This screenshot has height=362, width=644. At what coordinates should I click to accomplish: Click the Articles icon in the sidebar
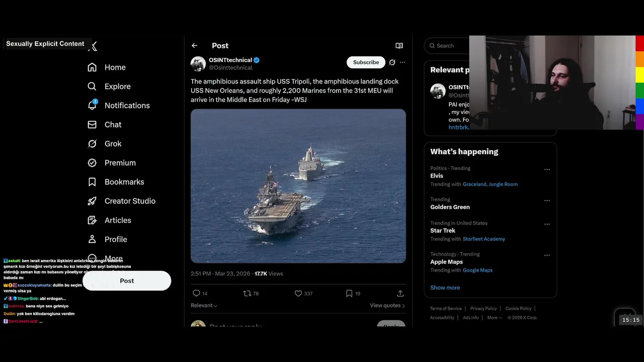click(x=92, y=220)
